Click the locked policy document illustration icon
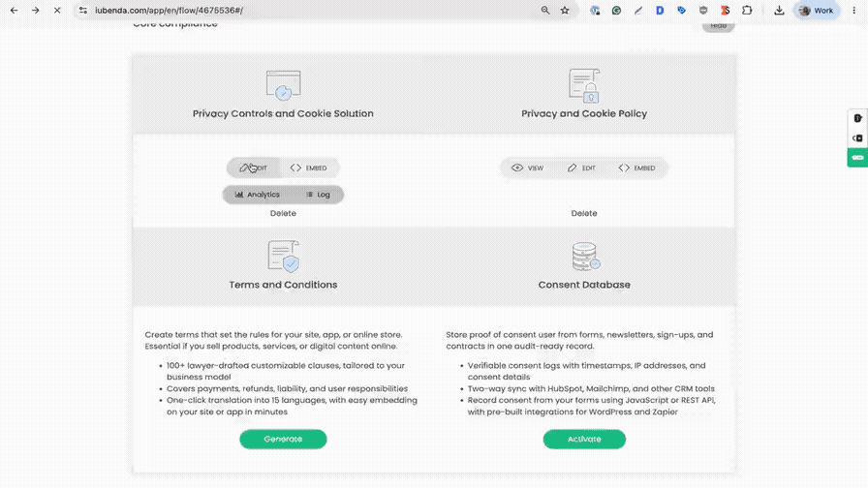Image resolution: width=868 pixels, height=488 pixels. 584,86
